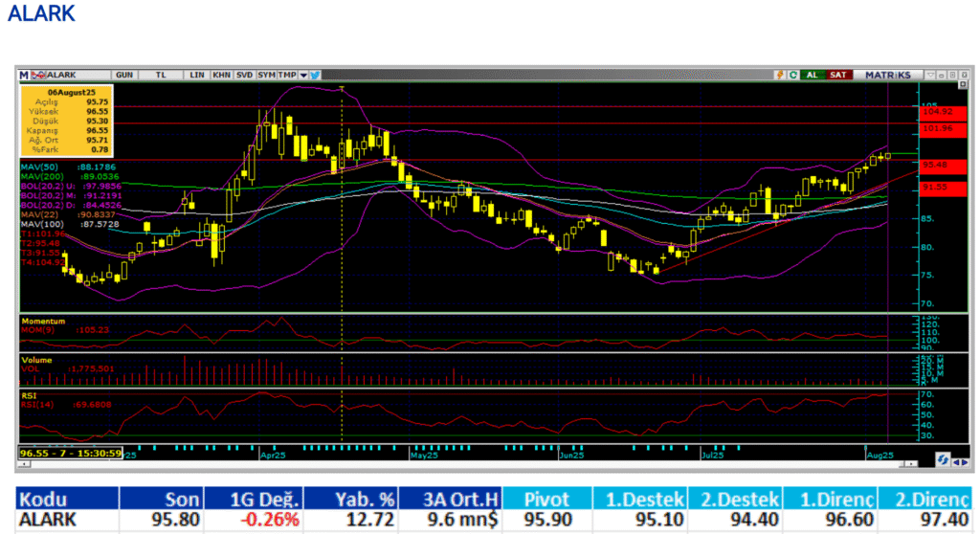
Task: Click the 06August25 date in info box
Action: point(71,93)
